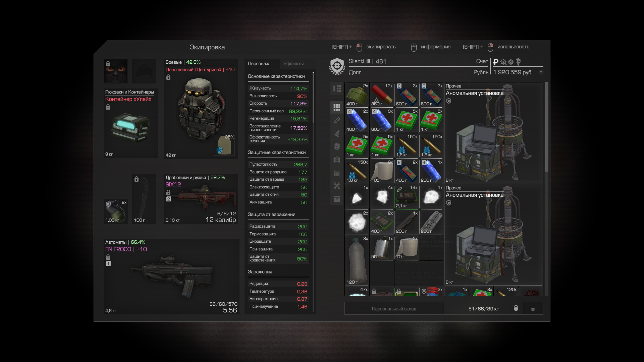Viewport: 644px width, 362px height.
Task: Click the Радиозащита 200 stat row
Action: 278,226
